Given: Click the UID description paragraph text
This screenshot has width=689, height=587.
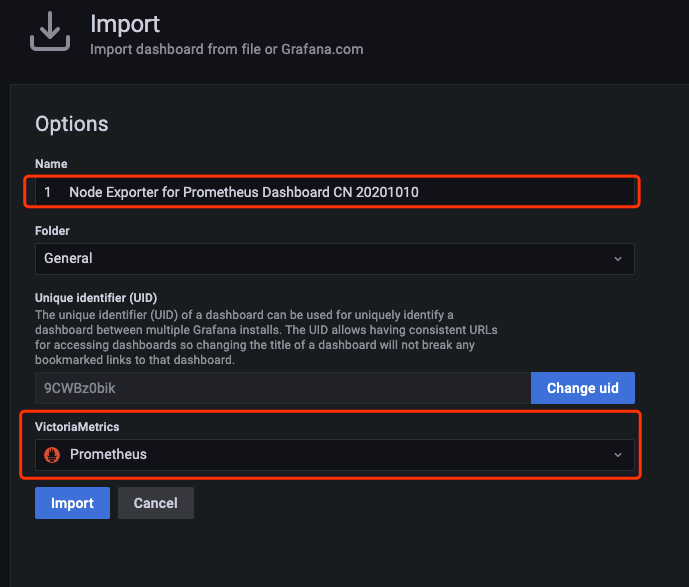Looking at the screenshot, I should (x=265, y=337).
